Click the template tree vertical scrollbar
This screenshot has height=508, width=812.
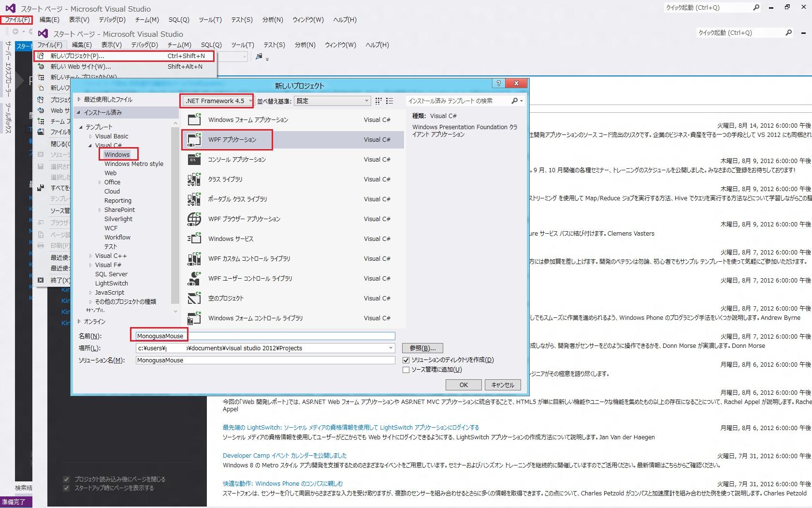pos(175,214)
